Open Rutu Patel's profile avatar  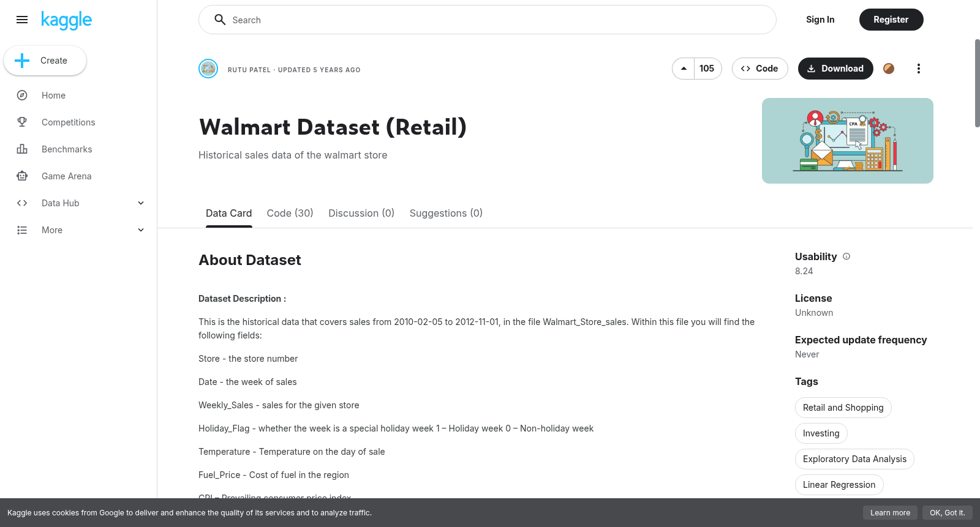tap(208, 69)
